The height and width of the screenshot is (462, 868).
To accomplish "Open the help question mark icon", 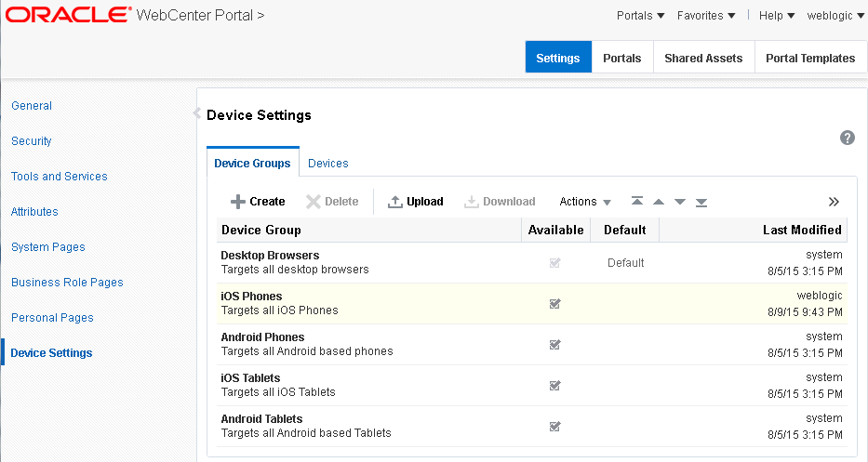I will 847,138.
